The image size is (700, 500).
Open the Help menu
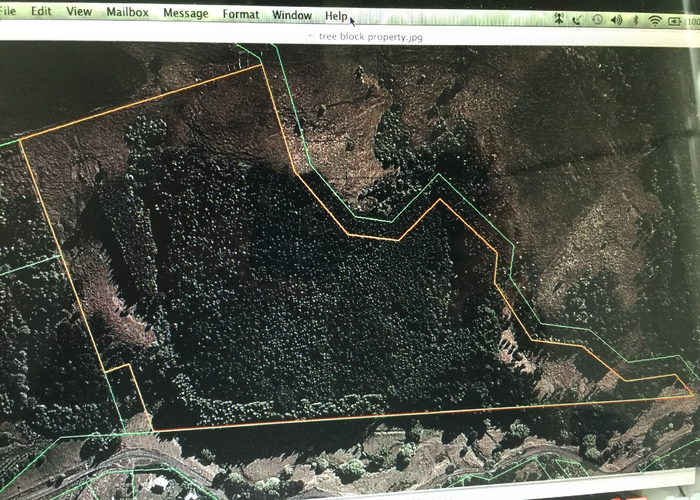point(336,16)
